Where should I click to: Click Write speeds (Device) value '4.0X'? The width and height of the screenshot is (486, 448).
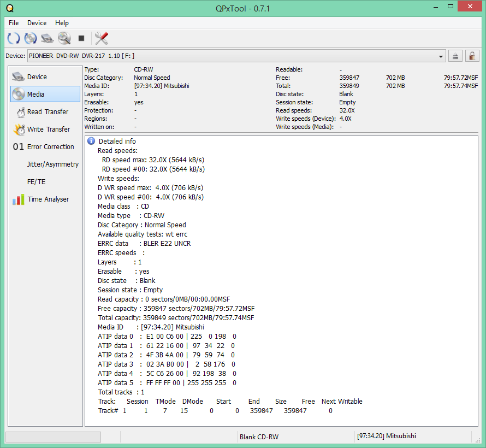coord(345,119)
